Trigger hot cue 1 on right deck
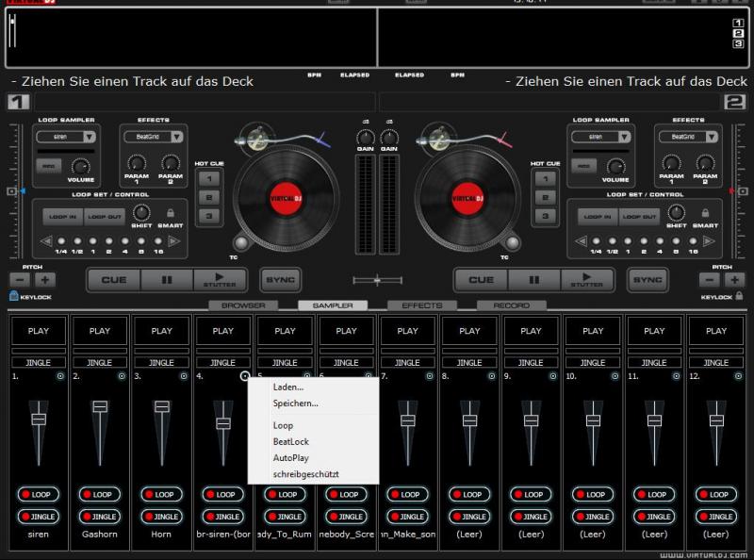Image resolution: width=754 pixels, height=560 pixels. [x=546, y=178]
